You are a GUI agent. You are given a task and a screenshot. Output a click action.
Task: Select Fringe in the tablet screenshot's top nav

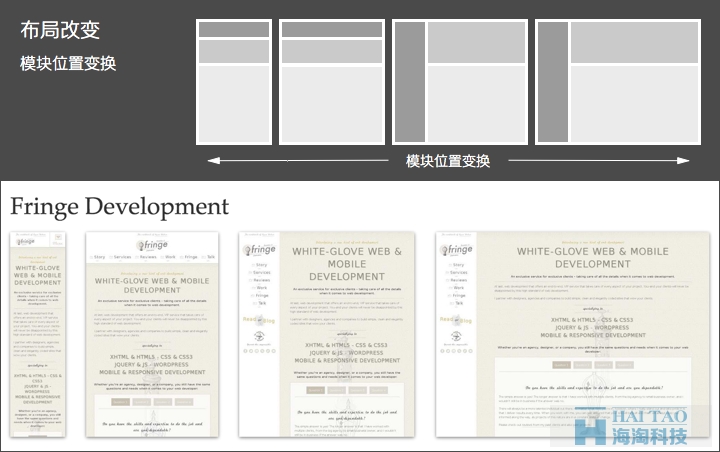click(189, 257)
